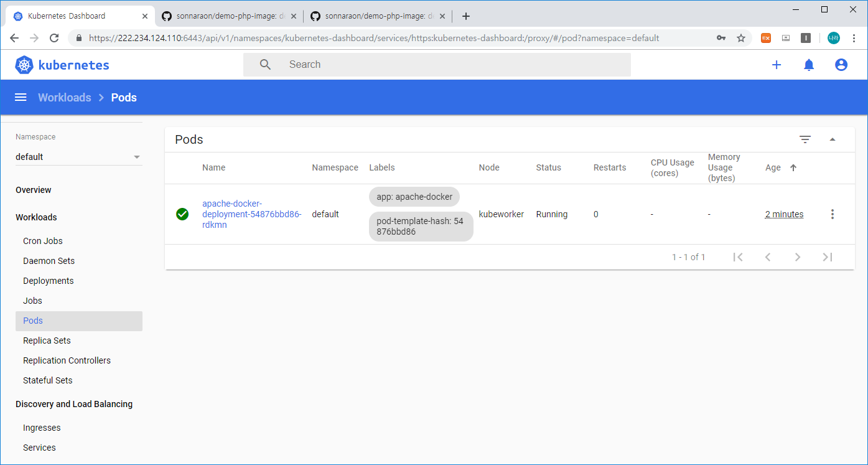Screen dimensions: 868x465
Task: Collapse the Pods card
Action: 833,139
